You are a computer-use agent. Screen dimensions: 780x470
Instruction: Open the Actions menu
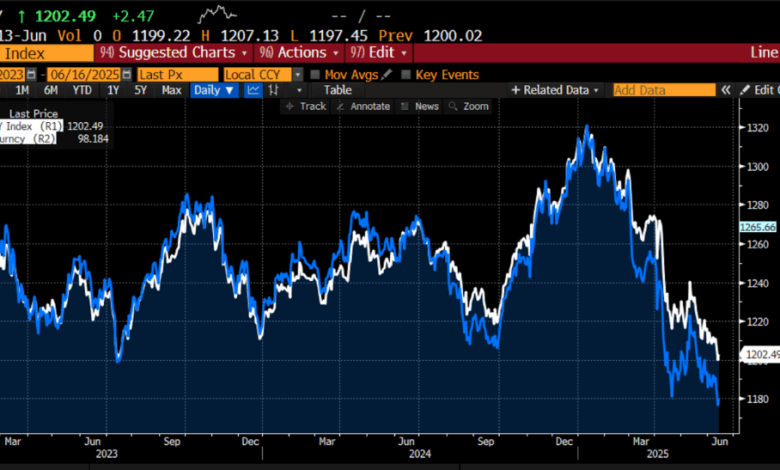(300, 52)
